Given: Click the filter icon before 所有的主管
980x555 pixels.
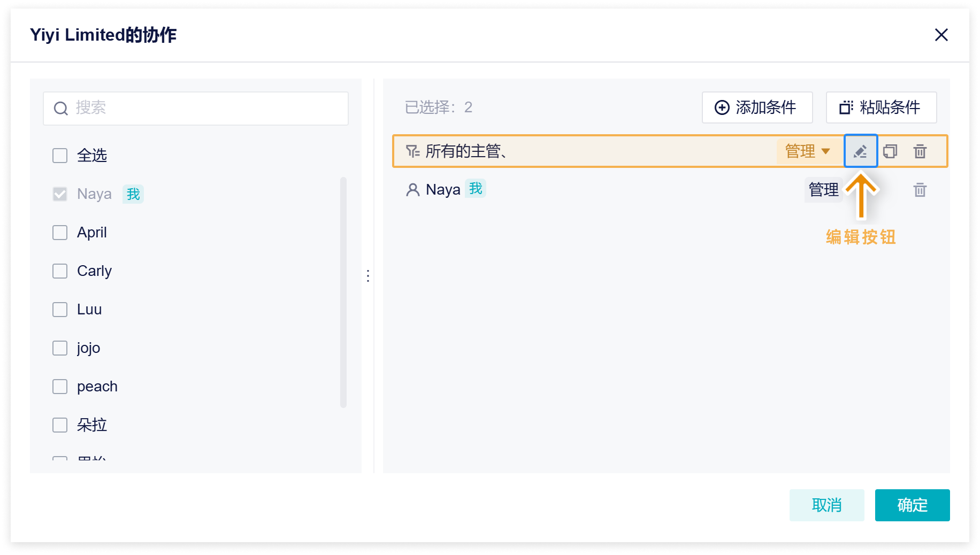Looking at the screenshot, I should (412, 151).
